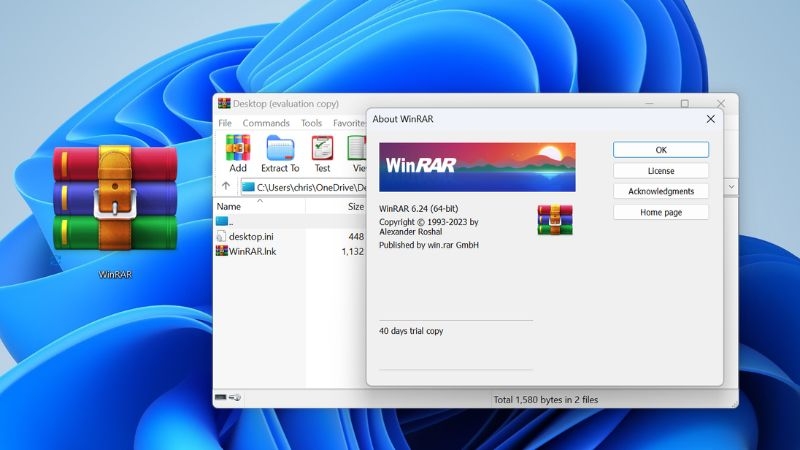The width and height of the screenshot is (800, 450).
Task: Open the File menu
Action: tap(225, 123)
